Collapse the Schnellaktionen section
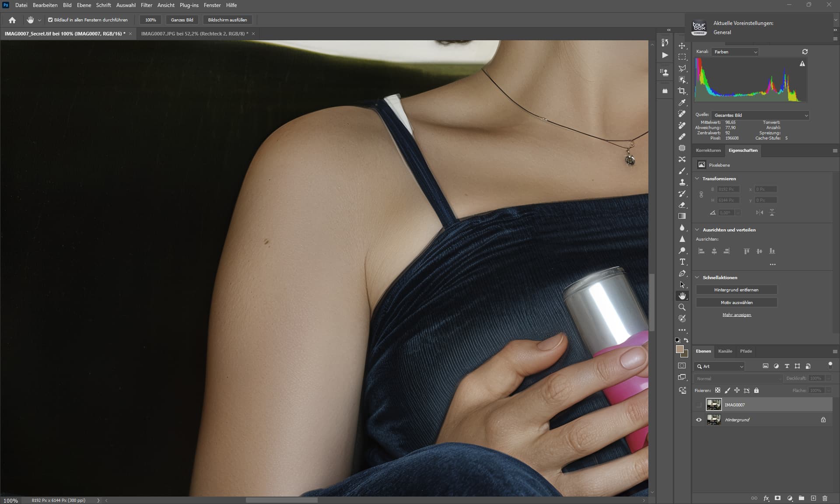Viewport: 840px width, 504px height. click(x=697, y=277)
